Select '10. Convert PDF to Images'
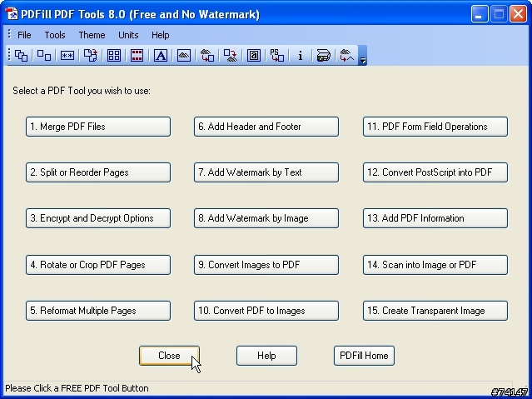This screenshot has width=532, height=399. (266, 311)
